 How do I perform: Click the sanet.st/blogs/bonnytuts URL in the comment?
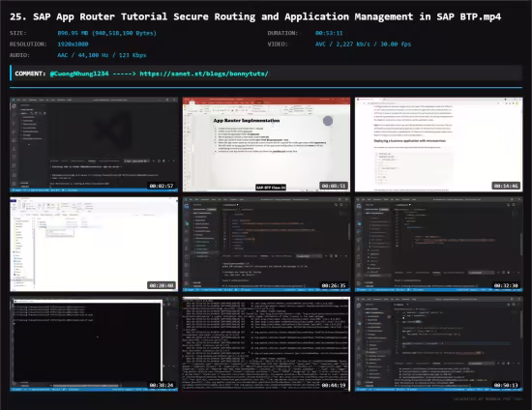(204, 73)
